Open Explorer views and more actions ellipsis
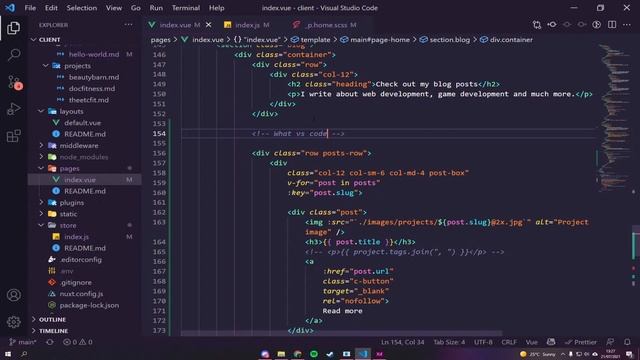 tap(128, 25)
